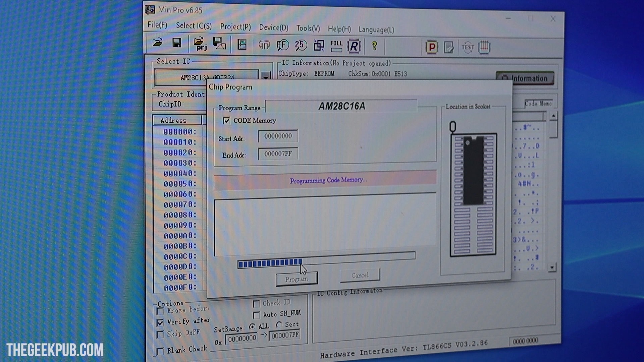Click the Program button in the dialog

[x=297, y=279]
